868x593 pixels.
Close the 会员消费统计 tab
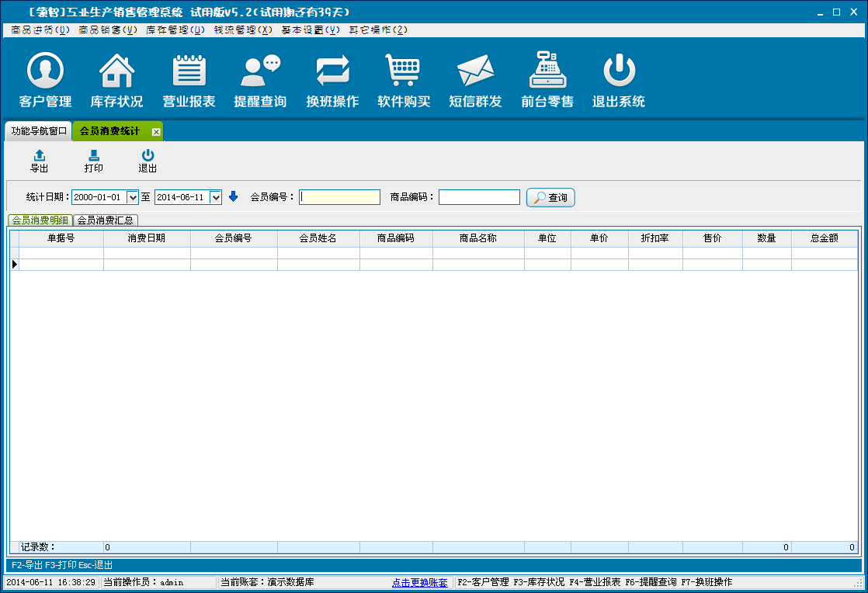coord(156,132)
